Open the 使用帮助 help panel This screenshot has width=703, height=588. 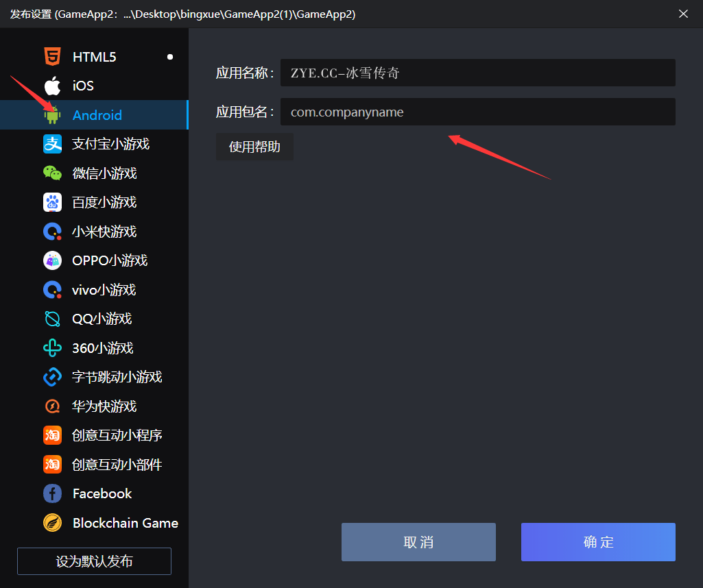click(x=254, y=146)
